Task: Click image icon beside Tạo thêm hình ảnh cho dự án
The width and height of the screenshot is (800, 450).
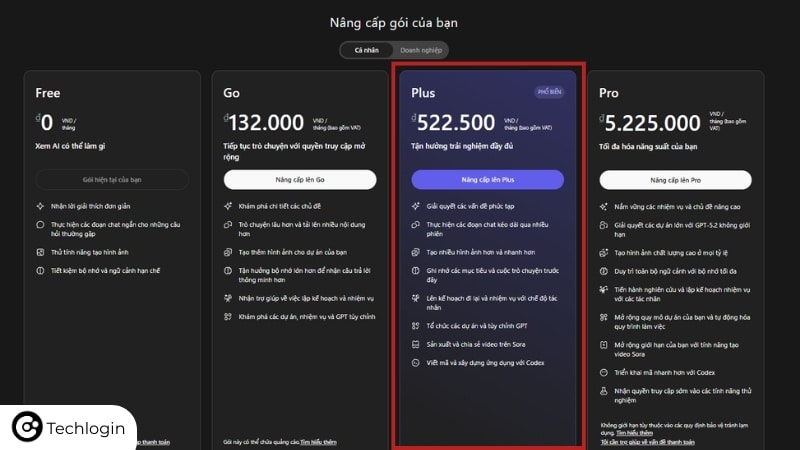Action: pos(228,252)
